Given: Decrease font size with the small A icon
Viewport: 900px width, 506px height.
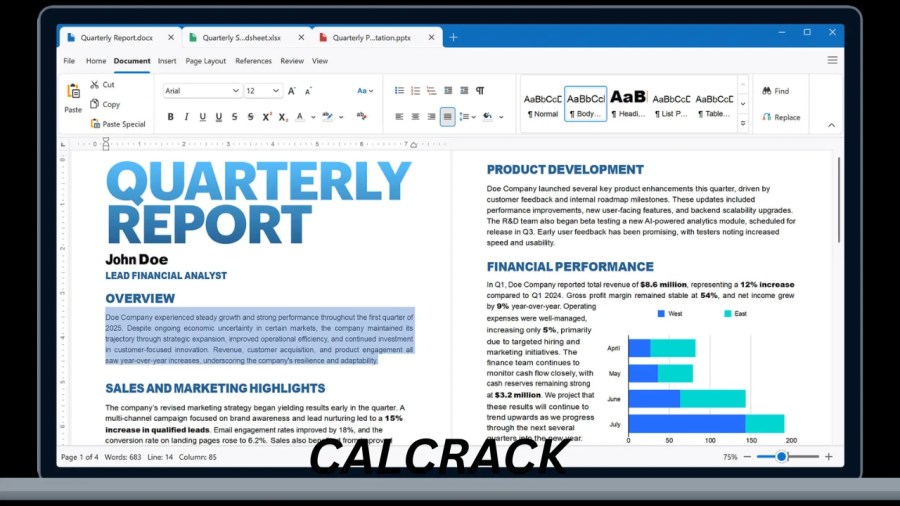Looking at the screenshot, I should click(308, 91).
